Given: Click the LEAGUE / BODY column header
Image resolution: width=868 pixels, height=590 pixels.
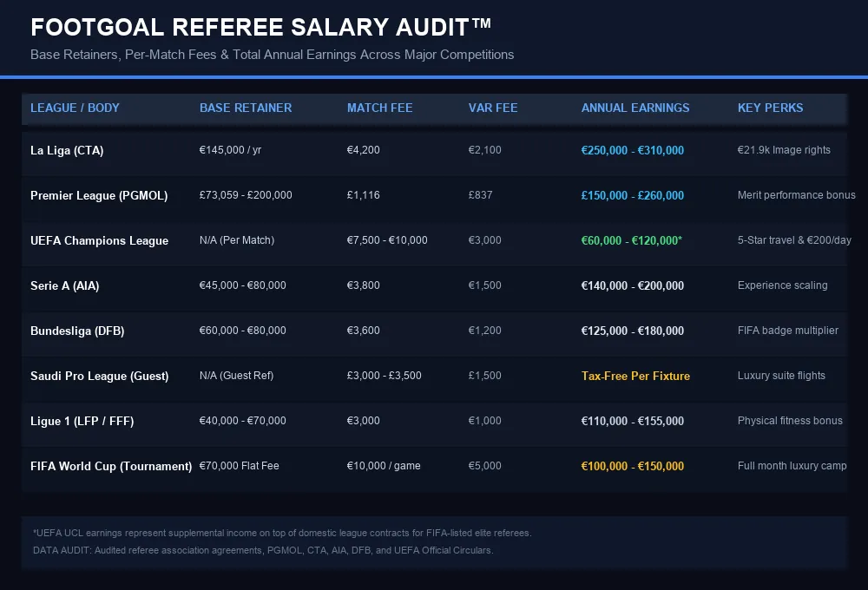Looking at the screenshot, I should click(75, 108).
